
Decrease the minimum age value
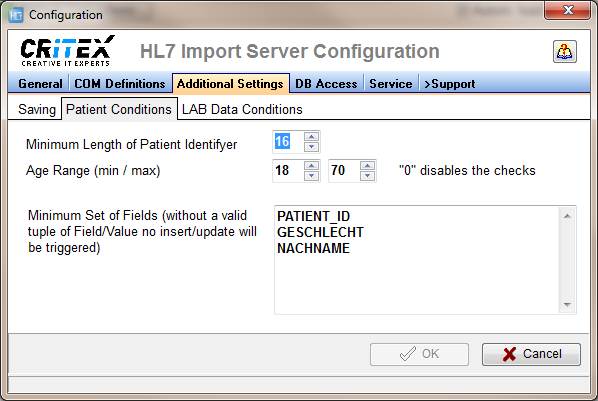[312, 175]
